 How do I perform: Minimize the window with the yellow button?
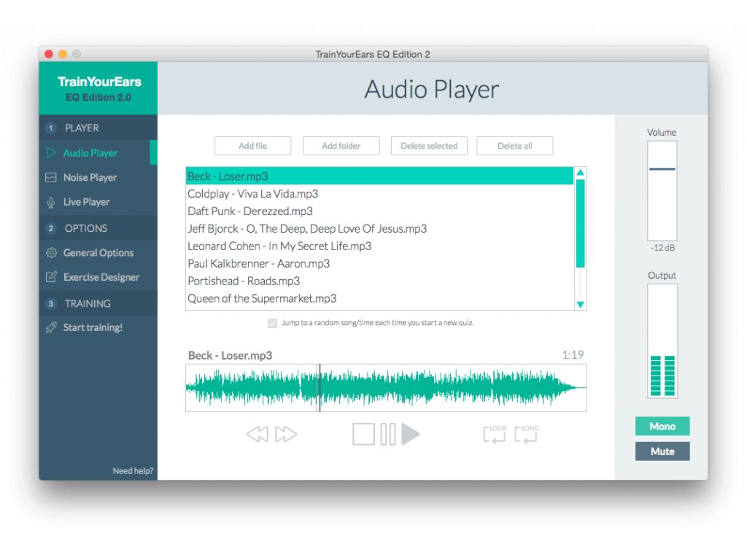pyautogui.click(x=63, y=54)
